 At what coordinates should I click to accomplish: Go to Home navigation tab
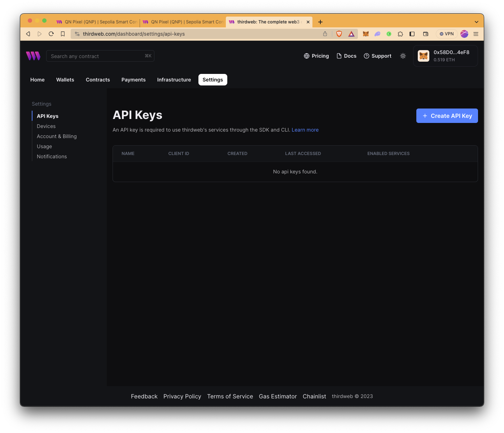tap(38, 80)
